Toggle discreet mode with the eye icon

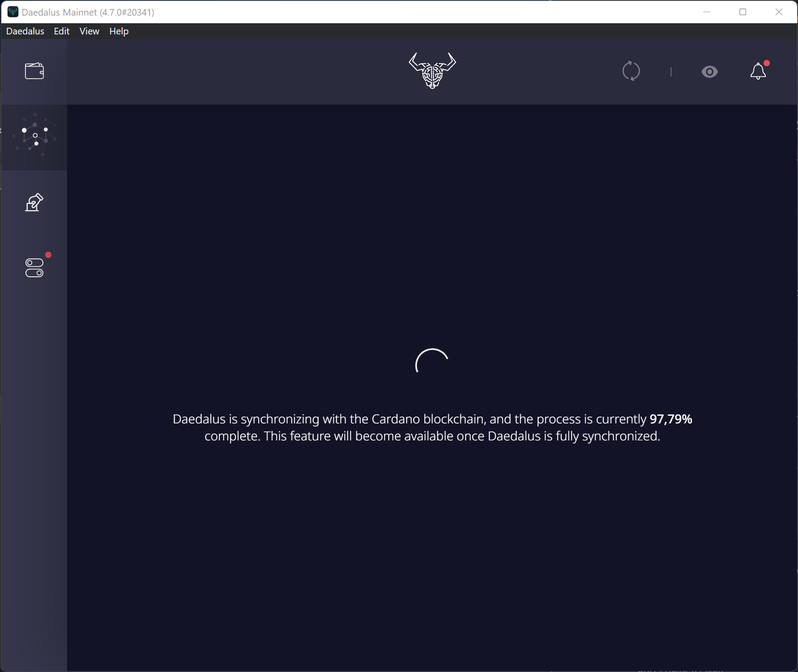point(710,72)
